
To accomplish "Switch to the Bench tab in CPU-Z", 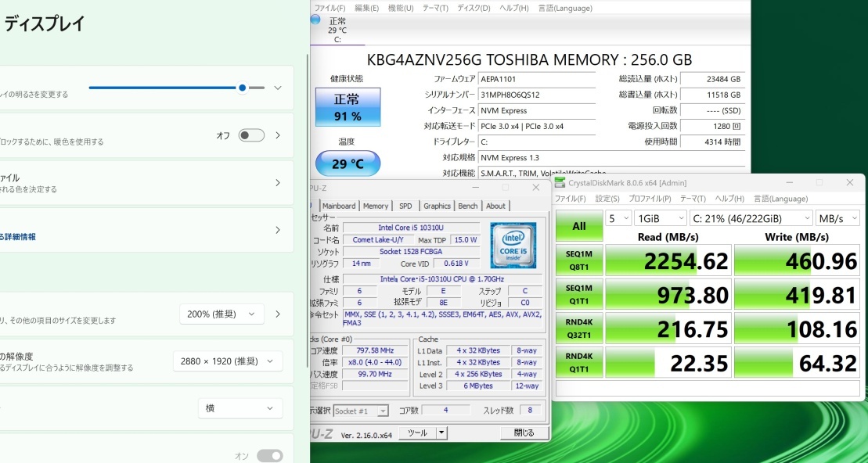I will click(x=467, y=206).
